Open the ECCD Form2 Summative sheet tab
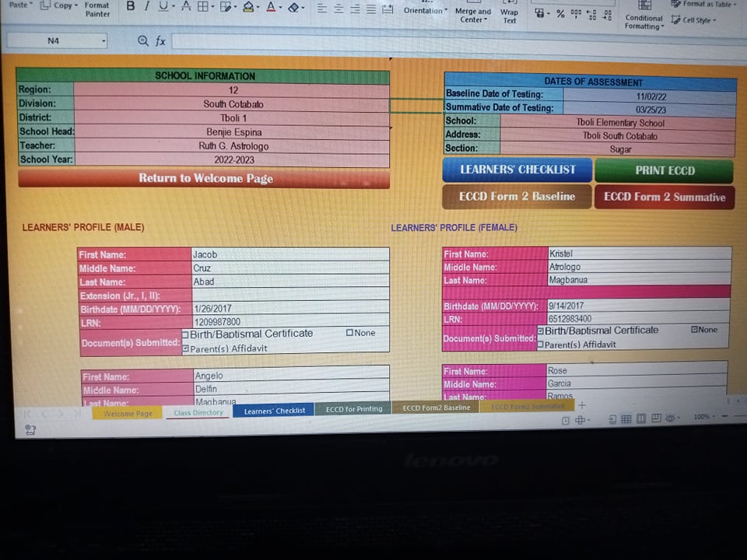Screen dimensions: 747x560 pyautogui.click(x=528, y=407)
